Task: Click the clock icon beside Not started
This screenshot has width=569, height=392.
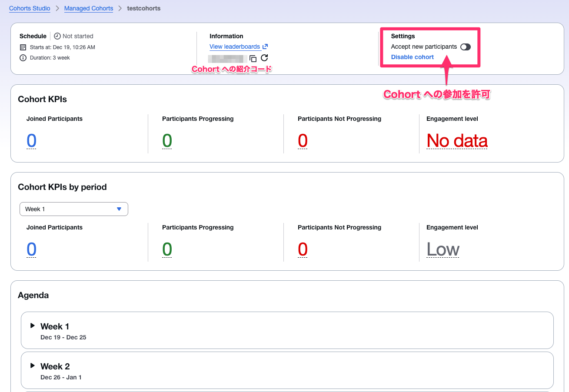Action: (57, 37)
